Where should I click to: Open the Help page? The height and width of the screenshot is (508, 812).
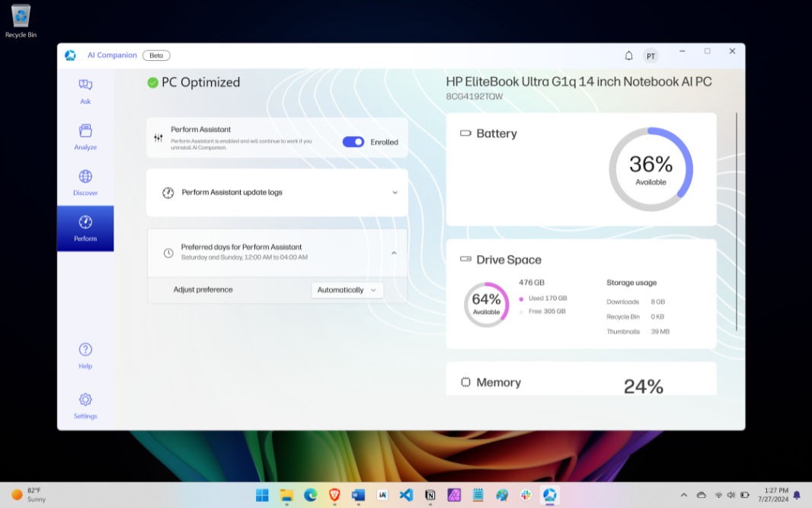[85, 356]
